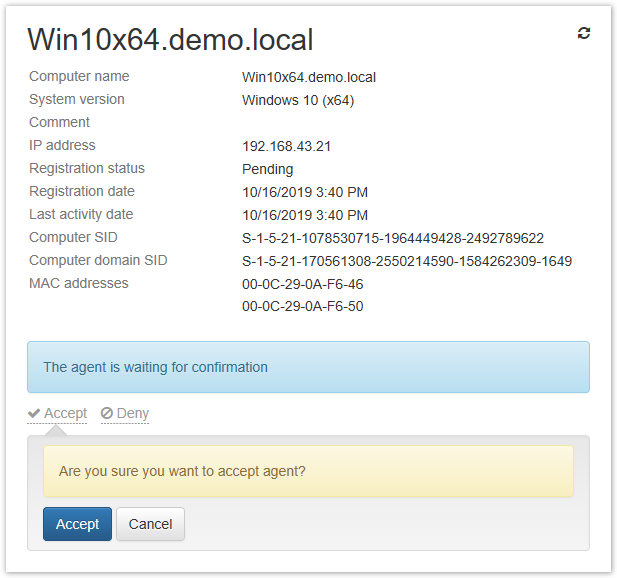Click the Last activity date value
The width and height of the screenshot is (617, 578).
coord(305,215)
